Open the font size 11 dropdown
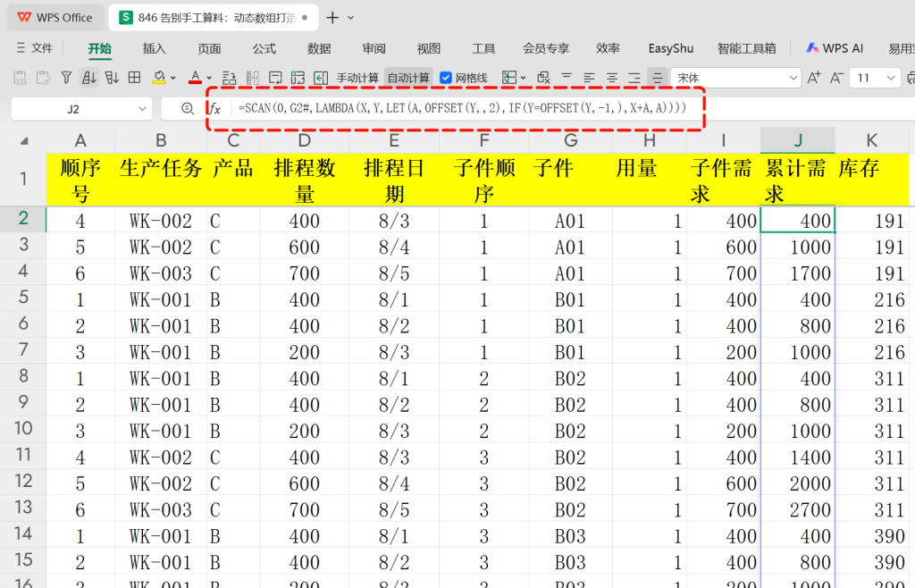Viewport: 915px width, 588px height. pos(891,78)
